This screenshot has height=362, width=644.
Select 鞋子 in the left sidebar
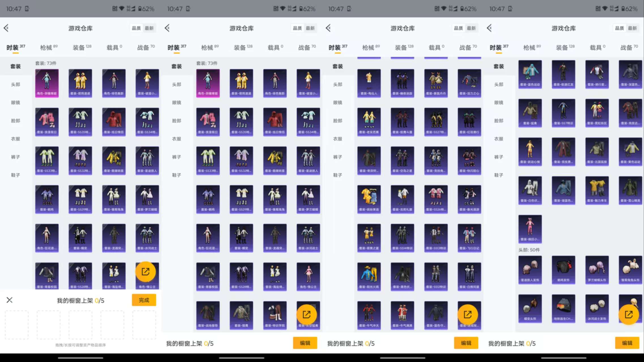[16, 175]
